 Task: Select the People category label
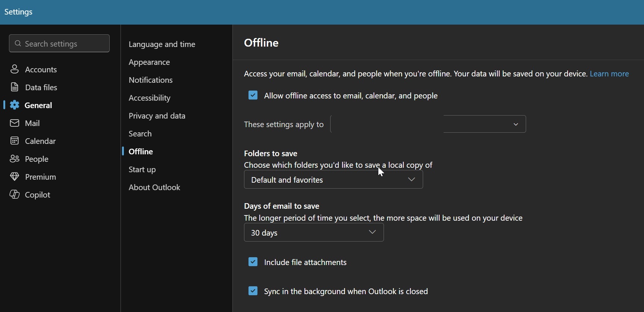point(37,159)
